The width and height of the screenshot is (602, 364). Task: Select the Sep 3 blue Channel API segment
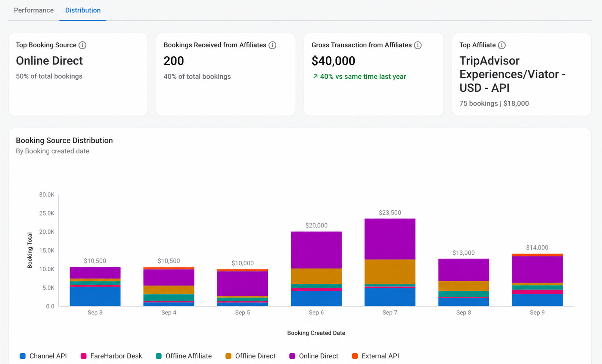click(95, 296)
